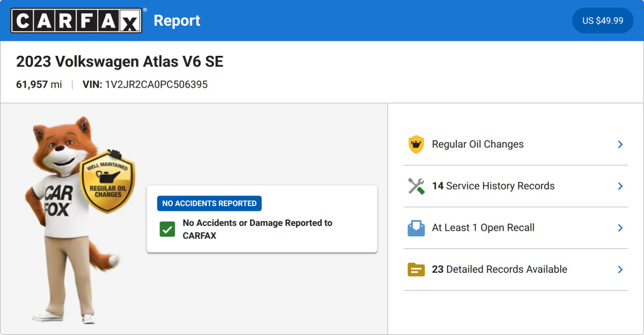Expand the Detailed Records Available chevron
The height and width of the screenshot is (335, 644).
coord(620,270)
